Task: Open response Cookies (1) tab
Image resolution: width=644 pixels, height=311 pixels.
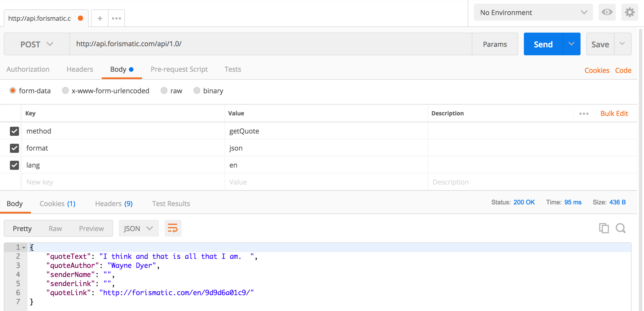Action: pyautogui.click(x=58, y=204)
